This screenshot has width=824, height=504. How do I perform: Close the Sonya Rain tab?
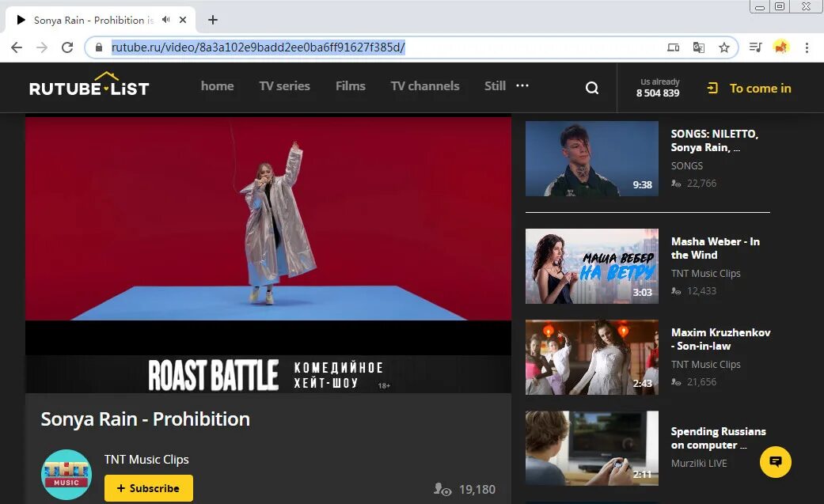(183, 20)
